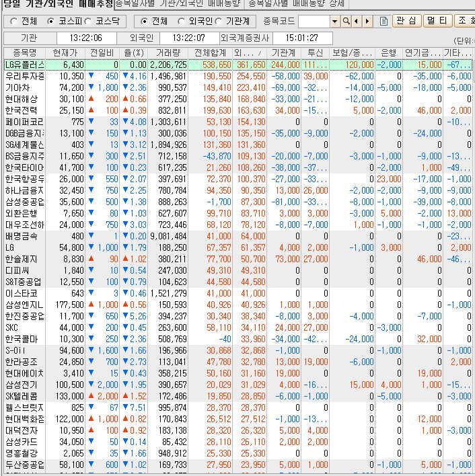Select the 한국콜마 stock row

[x=238, y=339]
